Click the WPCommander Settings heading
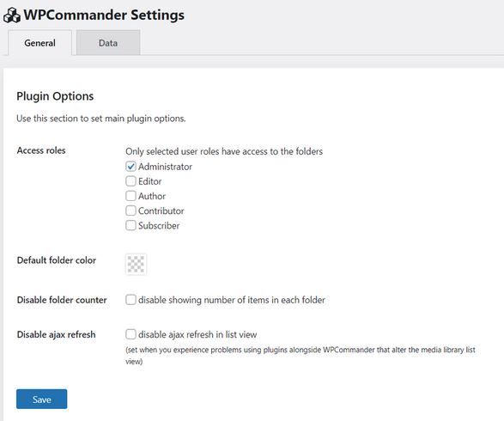 pos(104,15)
